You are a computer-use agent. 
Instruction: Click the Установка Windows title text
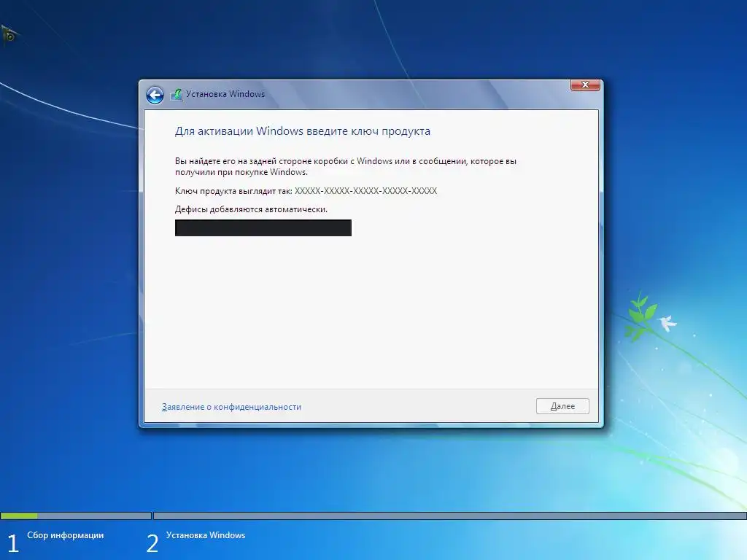(225, 94)
